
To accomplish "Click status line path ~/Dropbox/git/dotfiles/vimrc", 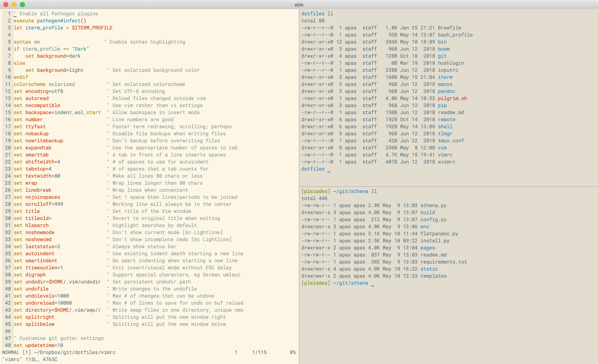I will click(75, 352).
